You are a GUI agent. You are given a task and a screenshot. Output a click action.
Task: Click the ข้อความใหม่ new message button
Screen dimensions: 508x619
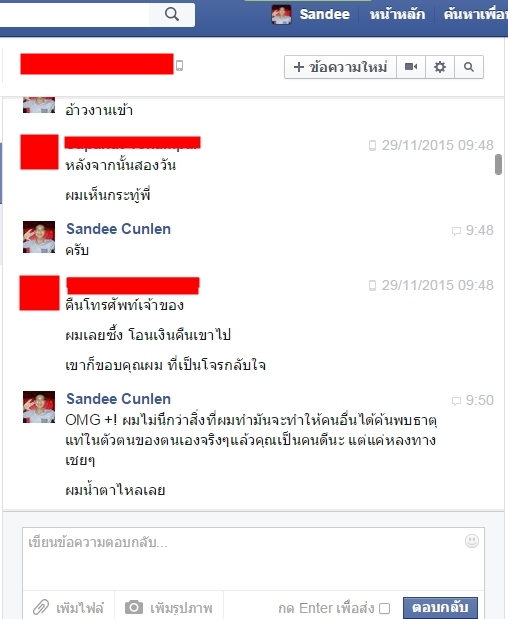[340, 67]
